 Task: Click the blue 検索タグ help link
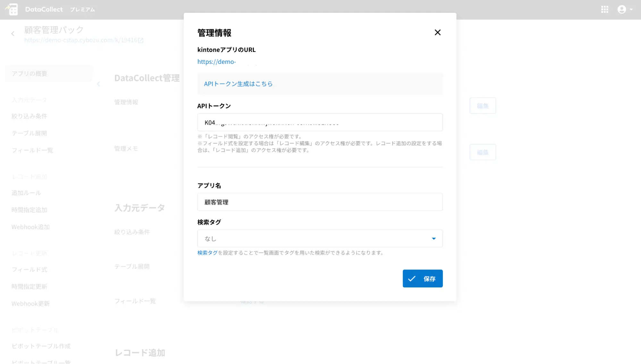pyautogui.click(x=207, y=253)
